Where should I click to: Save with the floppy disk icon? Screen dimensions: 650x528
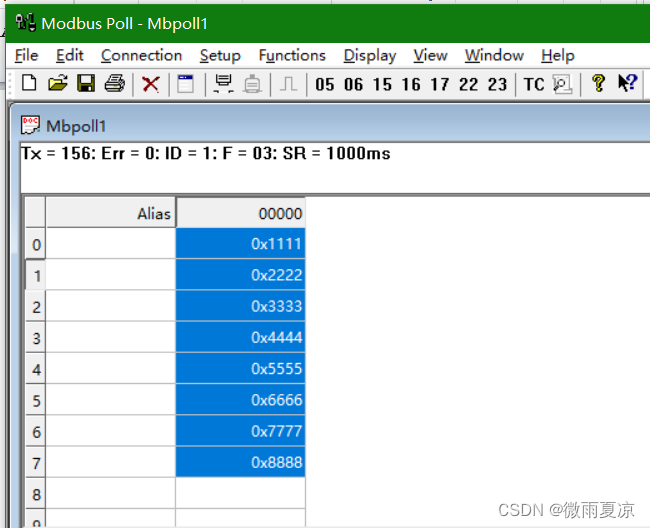click(86, 83)
